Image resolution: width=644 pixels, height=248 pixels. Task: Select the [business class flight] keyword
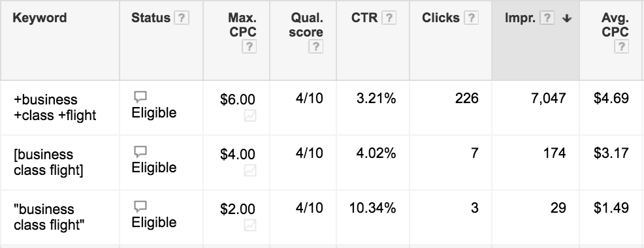pos(48,162)
